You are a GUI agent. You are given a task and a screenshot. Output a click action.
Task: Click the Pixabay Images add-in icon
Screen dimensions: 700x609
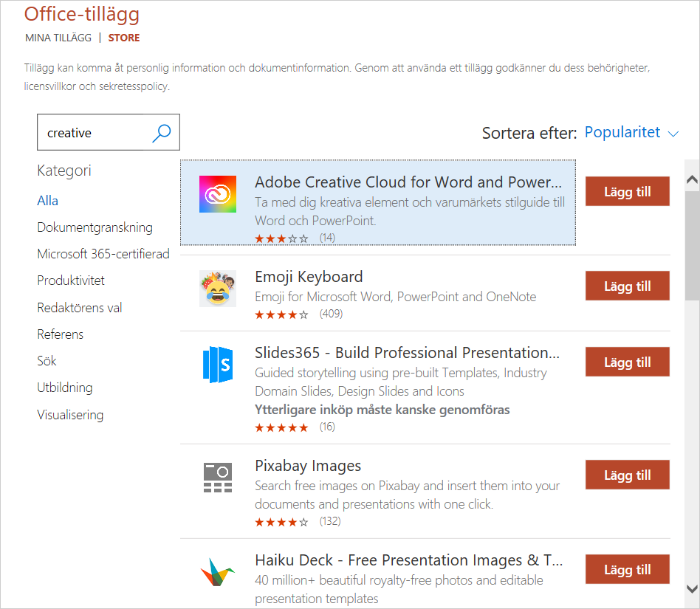[x=218, y=478]
